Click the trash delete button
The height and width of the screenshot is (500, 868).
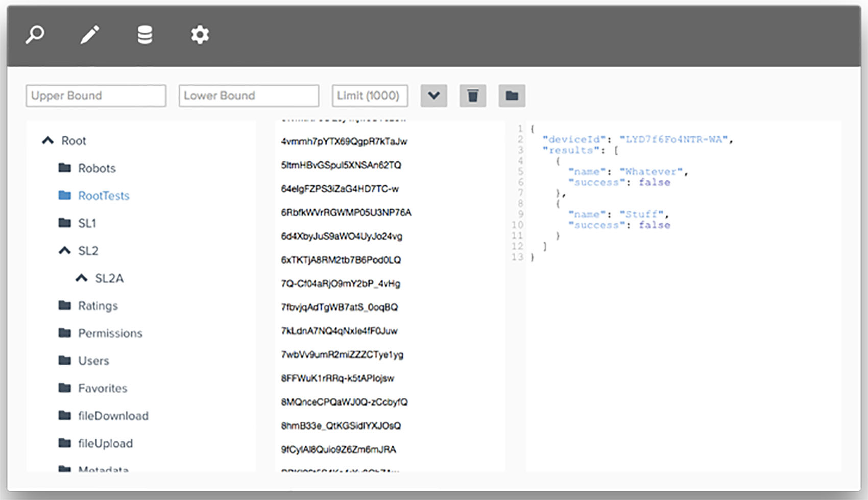(x=473, y=96)
